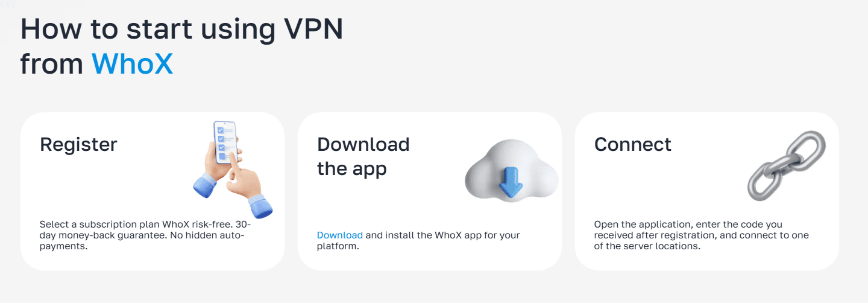
Task: Click the blue sleeve cuff at bottom right of Register card
Action: pos(261,206)
